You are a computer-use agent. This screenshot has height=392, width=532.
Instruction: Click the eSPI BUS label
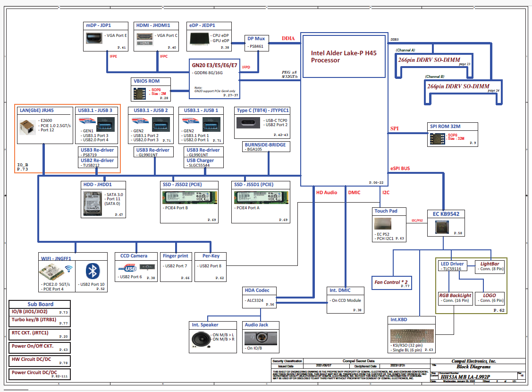pos(400,168)
